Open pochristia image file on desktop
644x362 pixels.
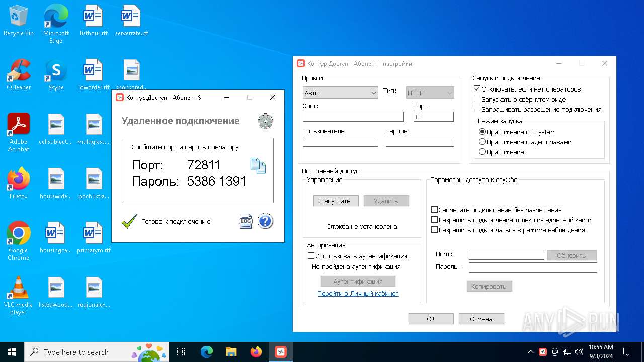click(x=94, y=184)
